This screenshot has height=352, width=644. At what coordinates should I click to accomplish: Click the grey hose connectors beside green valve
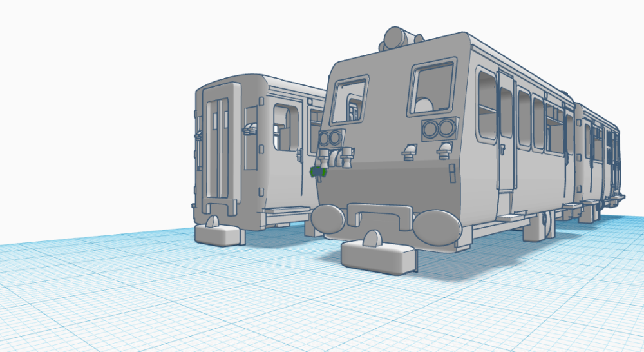click(339, 157)
